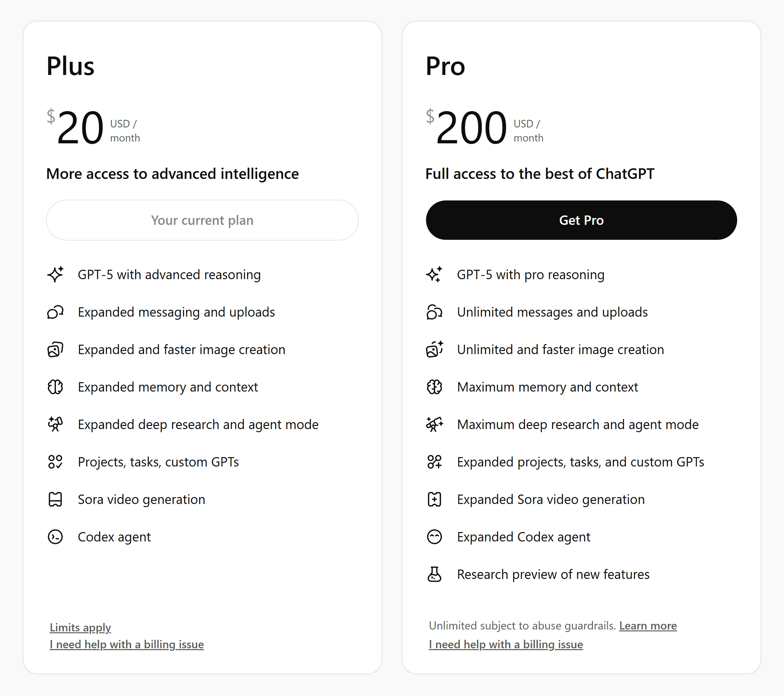This screenshot has width=784, height=696.
Task: Click the Expanded Sora video generation icon
Action: point(434,499)
